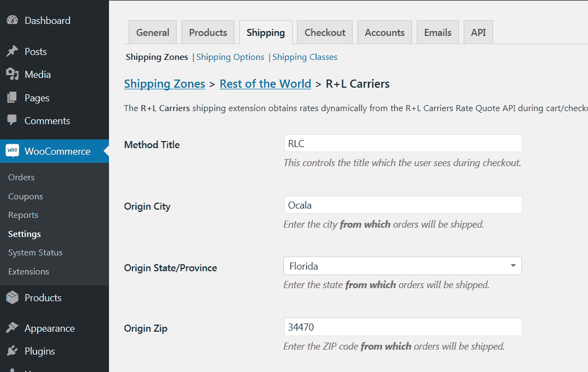This screenshot has height=372, width=588.
Task: Open the Plugins menu label
Action: (x=40, y=351)
